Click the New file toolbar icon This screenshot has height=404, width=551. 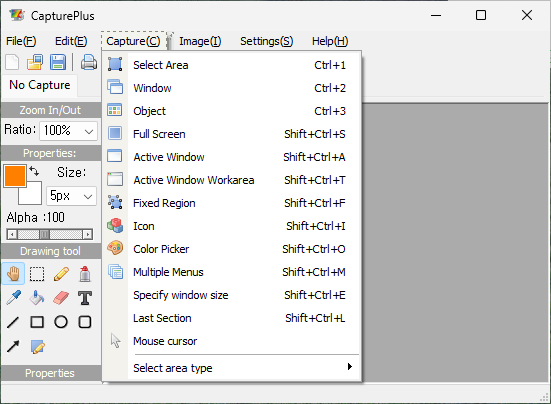pyautogui.click(x=12, y=63)
